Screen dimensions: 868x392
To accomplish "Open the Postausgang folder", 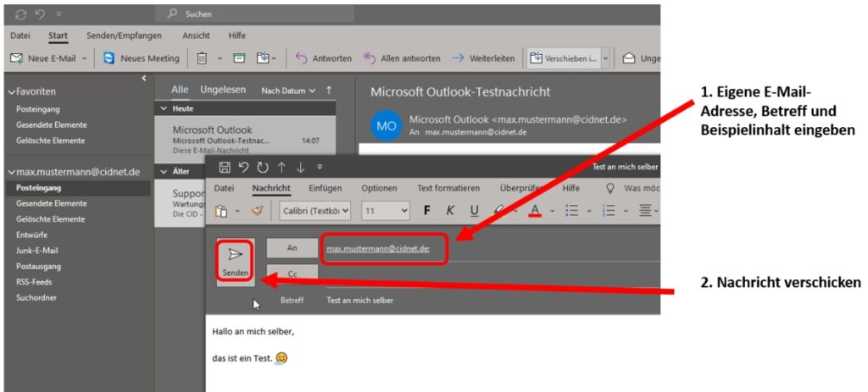I will pyautogui.click(x=39, y=267).
